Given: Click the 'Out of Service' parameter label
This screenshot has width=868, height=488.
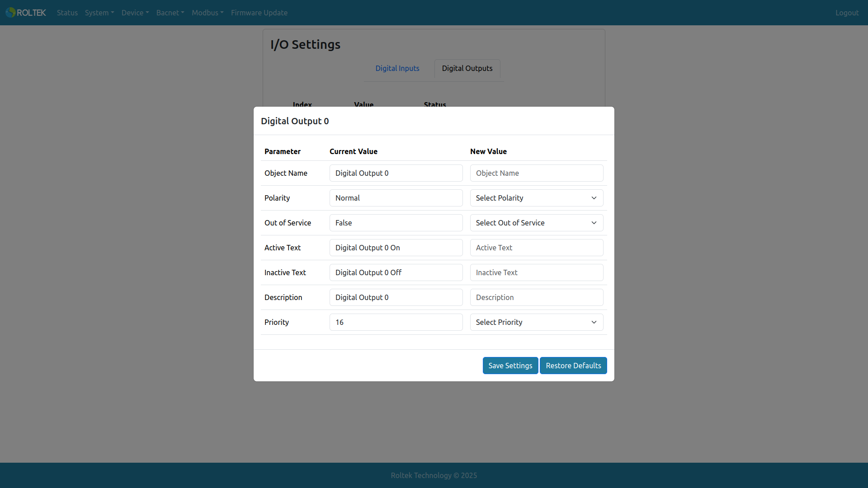Looking at the screenshot, I should pyautogui.click(x=288, y=223).
